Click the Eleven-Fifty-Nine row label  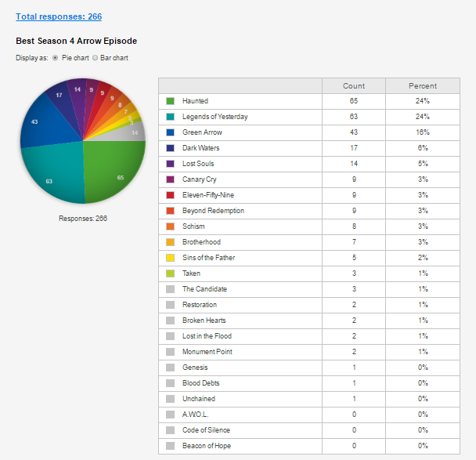[208, 195]
